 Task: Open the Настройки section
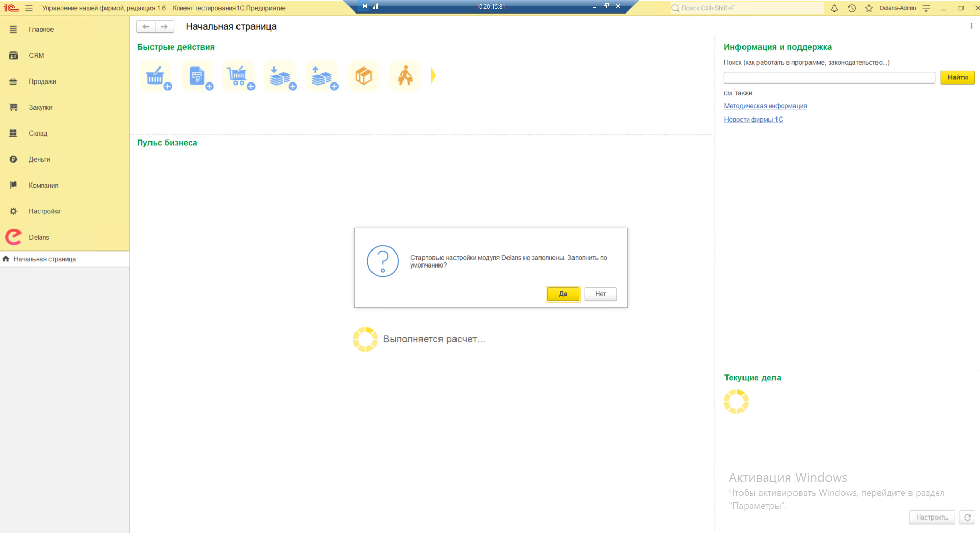click(x=65, y=211)
